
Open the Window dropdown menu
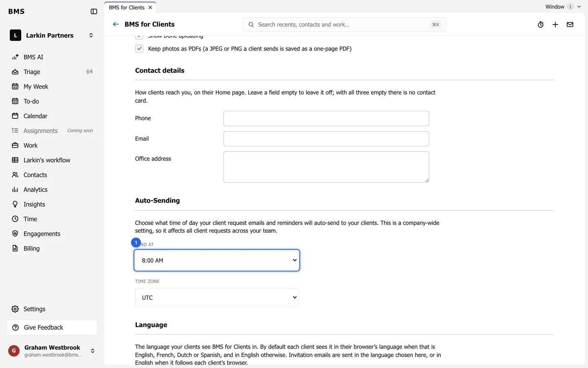(563, 7)
